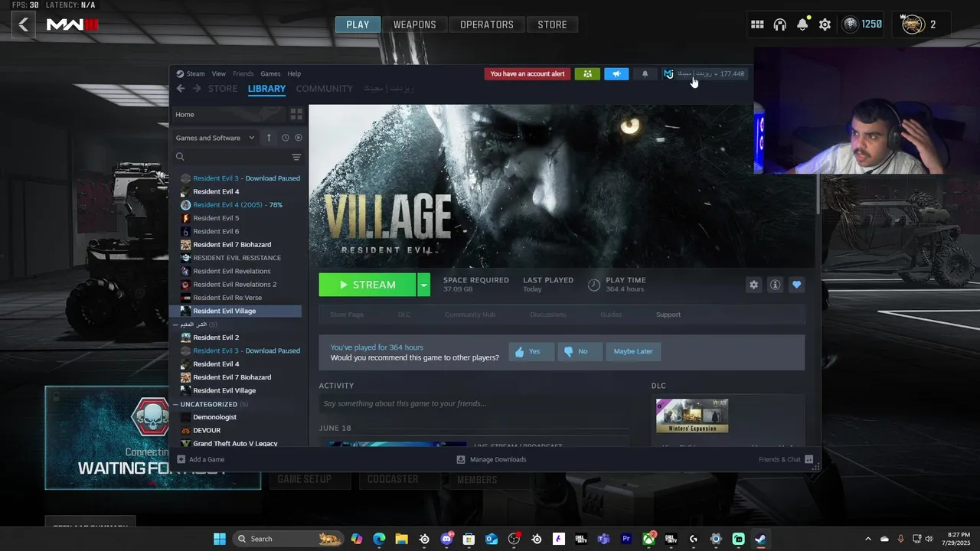The image size is (980, 551).
Task: Click the Friends & Chat window icon
Action: 808,459
